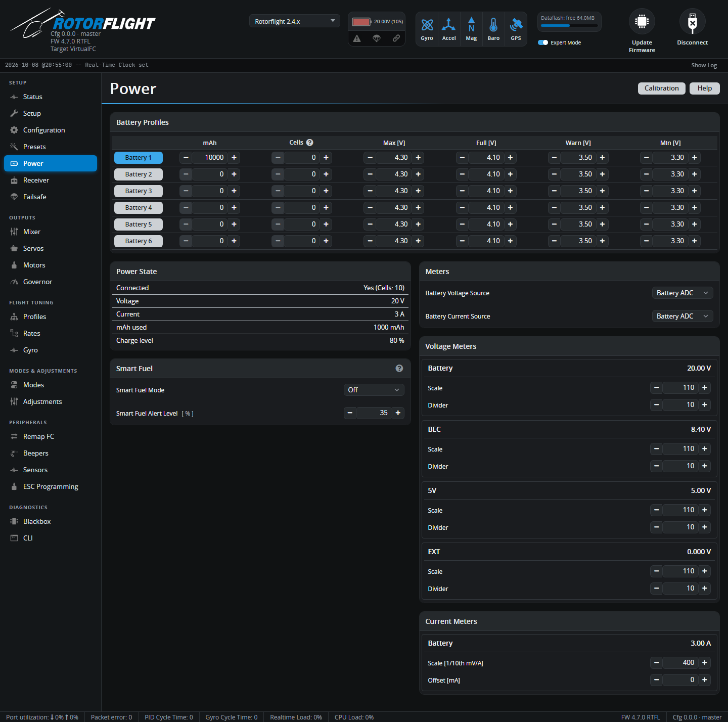Click the GPS sensor icon
Viewport: 728px width, 722px height.
point(516,25)
